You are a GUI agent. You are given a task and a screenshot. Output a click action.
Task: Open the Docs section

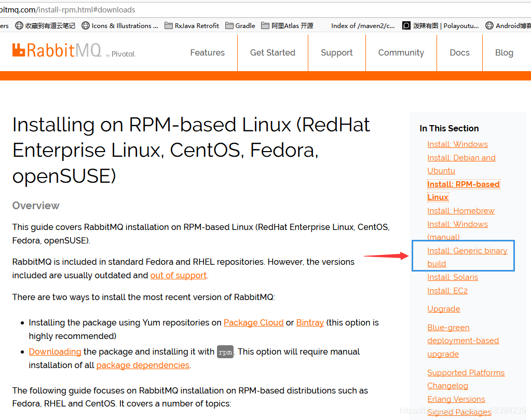point(459,52)
